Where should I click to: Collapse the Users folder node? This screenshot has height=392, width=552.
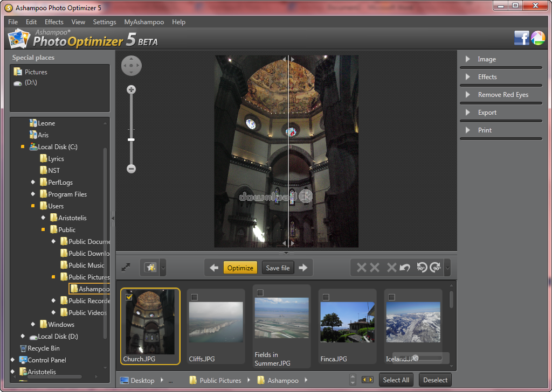[x=33, y=206]
